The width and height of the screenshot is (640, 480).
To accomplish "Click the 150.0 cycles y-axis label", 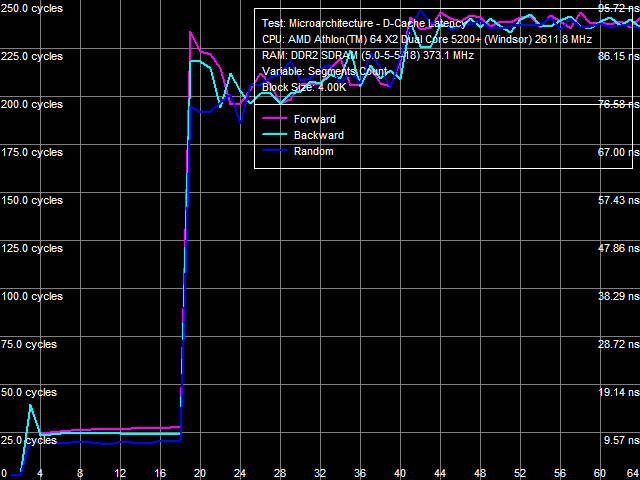I will pyautogui.click(x=31, y=200).
